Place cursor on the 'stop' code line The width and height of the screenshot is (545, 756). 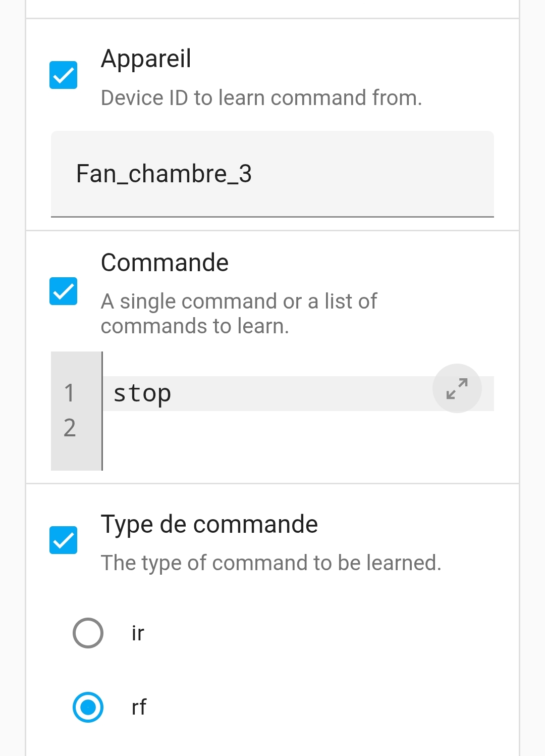tap(298, 393)
